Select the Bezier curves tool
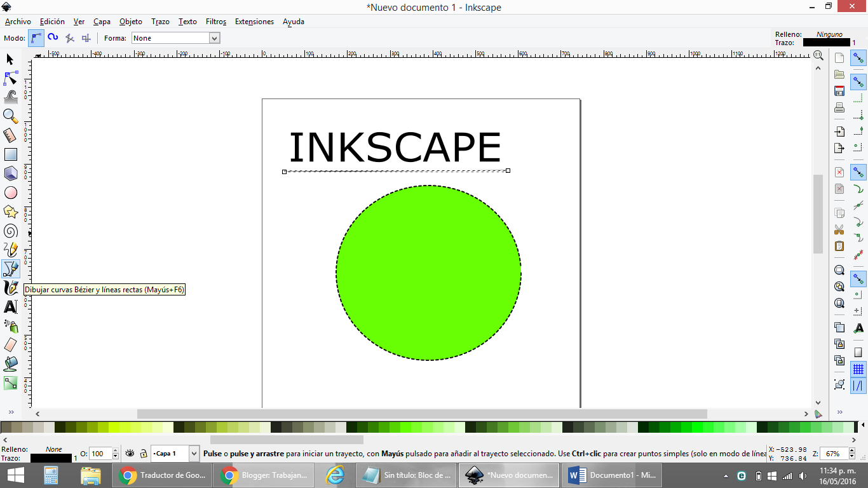Screen dimensions: 868x488 tap(10, 269)
